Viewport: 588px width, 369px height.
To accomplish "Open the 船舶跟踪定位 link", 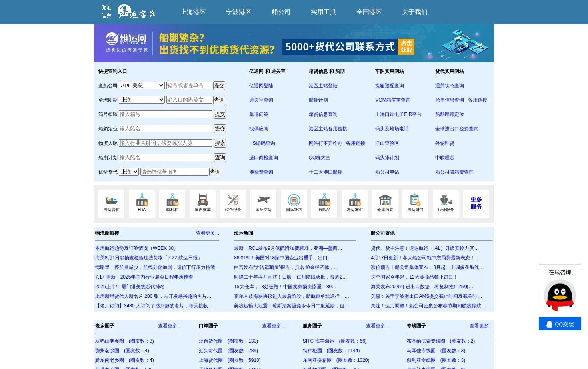I will coord(450,114).
